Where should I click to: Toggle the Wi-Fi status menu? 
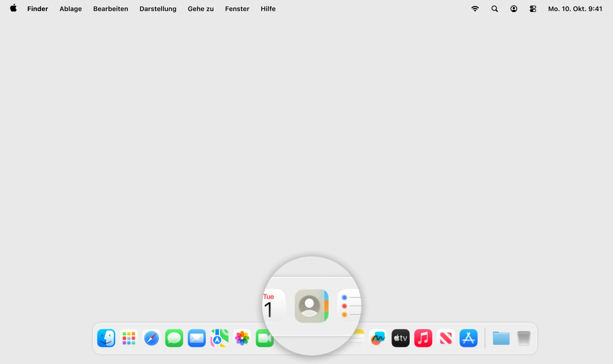pos(475,9)
